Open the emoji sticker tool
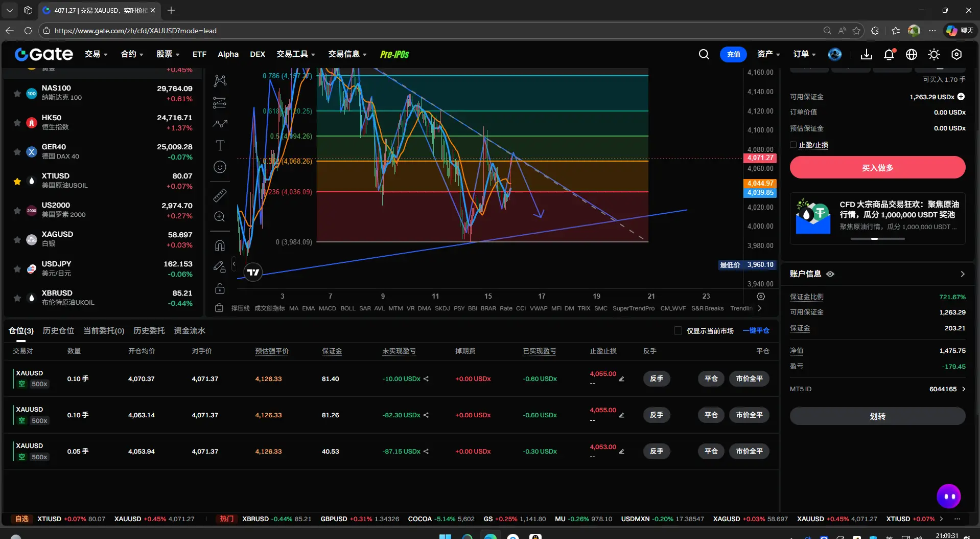This screenshot has height=539, width=980. [x=220, y=167]
